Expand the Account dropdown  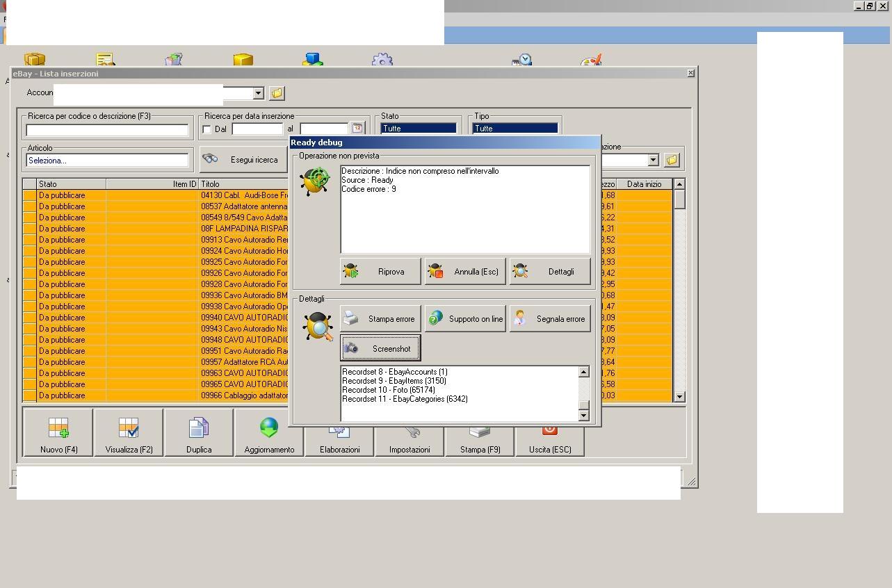[x=258, y=93]
